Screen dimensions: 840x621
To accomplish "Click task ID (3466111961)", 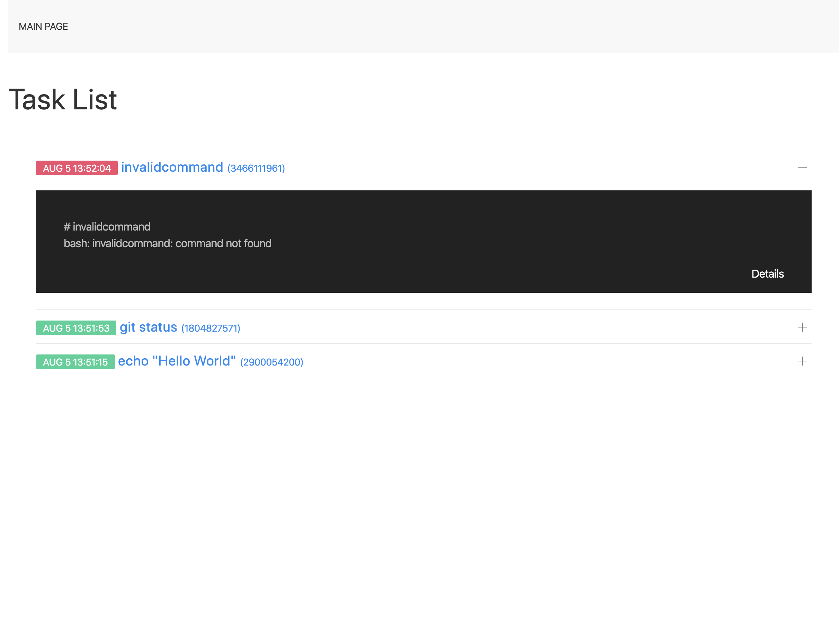I will coord(256,169).
